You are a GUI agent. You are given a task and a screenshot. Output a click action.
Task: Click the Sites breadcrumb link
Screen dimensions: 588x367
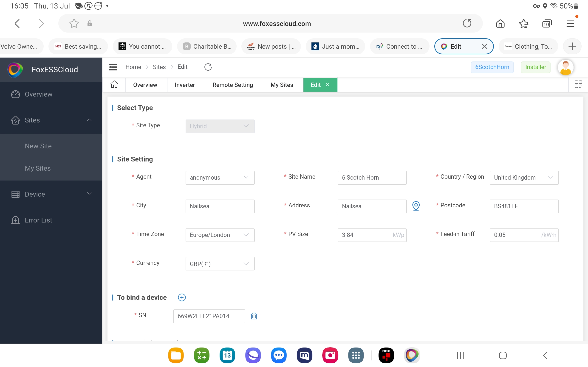point(159,67)
